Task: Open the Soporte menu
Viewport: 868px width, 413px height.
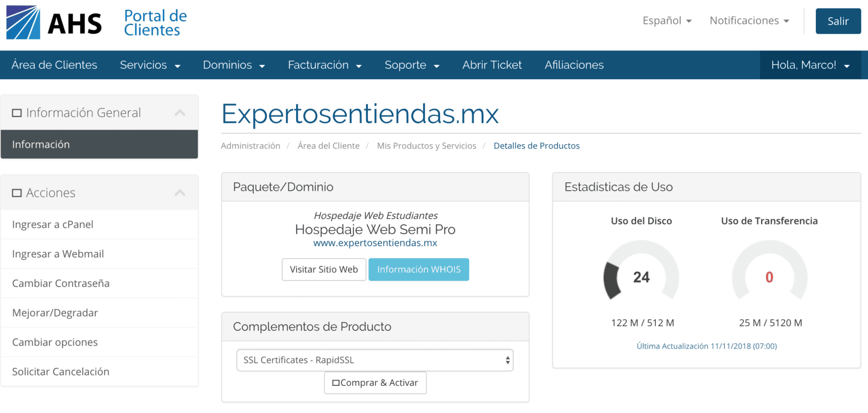Action: click(x=412, y=65)
